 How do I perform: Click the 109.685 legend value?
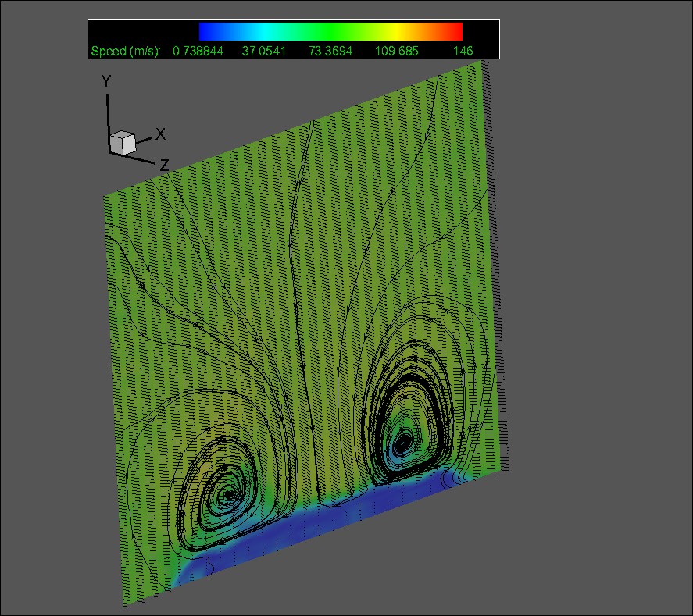[397, 52]
